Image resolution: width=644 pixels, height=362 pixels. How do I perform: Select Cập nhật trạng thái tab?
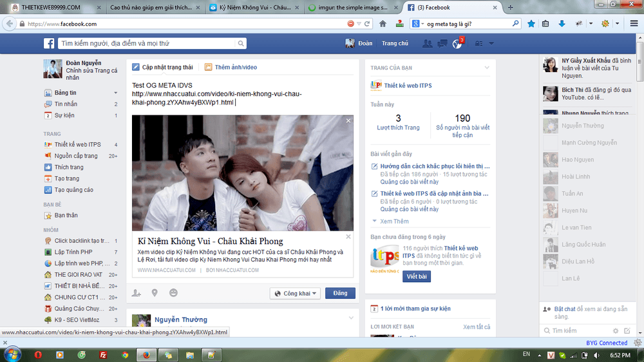[x=162, y=67]
